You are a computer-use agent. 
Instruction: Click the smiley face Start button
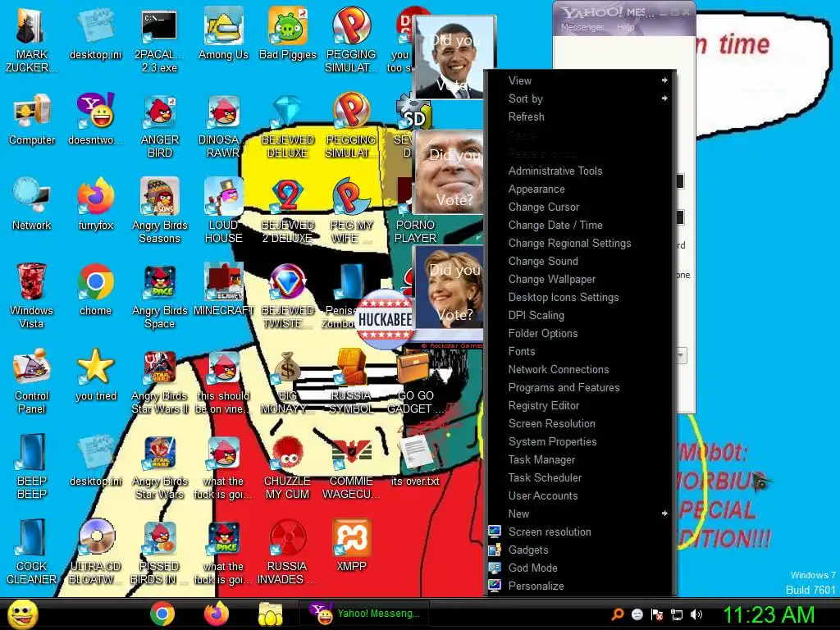tap(22, 614)
